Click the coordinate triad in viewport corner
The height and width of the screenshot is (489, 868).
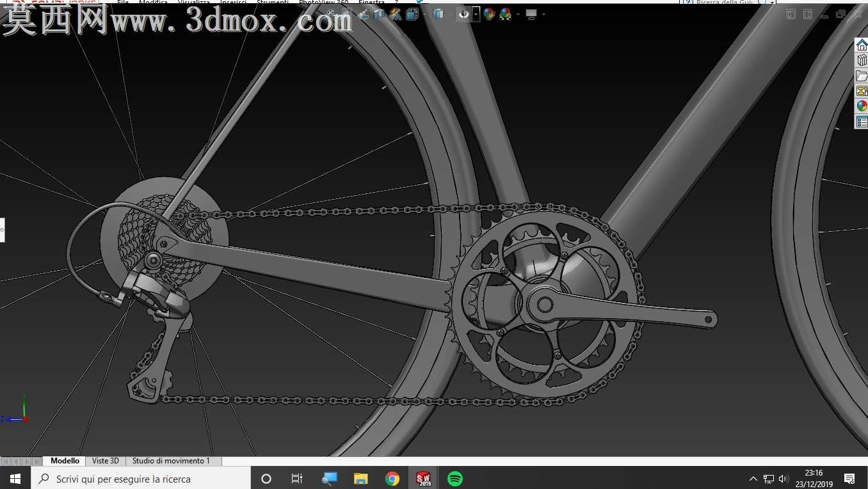tap(15, 410)
